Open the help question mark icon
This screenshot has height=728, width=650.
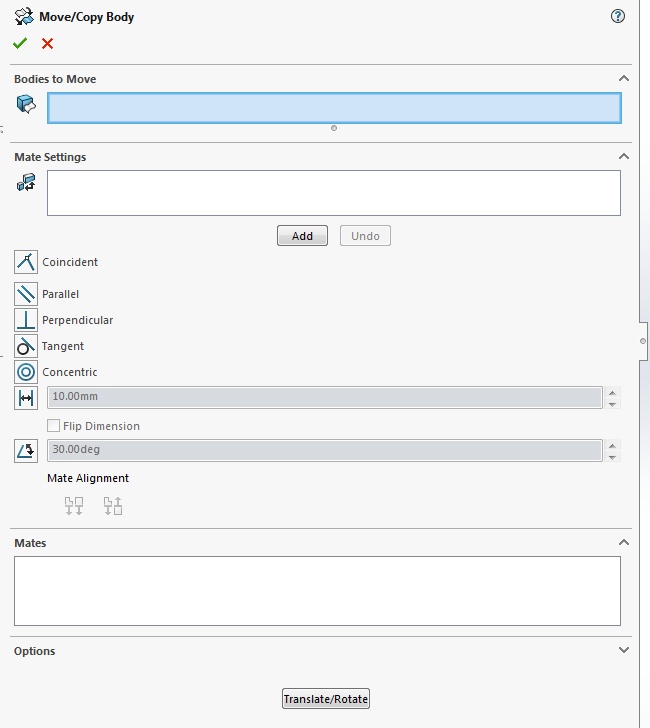pyautogui.click(x=618, y=16)
